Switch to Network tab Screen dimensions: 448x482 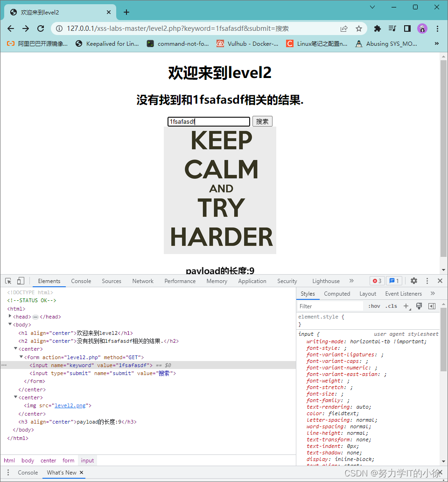click(143, 281)
